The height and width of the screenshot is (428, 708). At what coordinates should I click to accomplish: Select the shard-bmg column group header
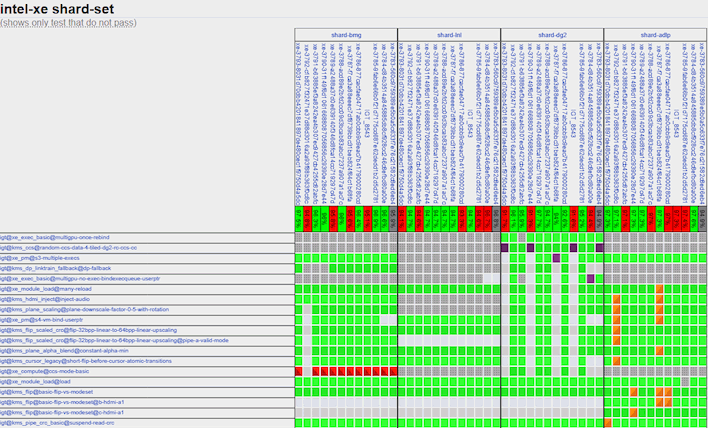(346, 35)
